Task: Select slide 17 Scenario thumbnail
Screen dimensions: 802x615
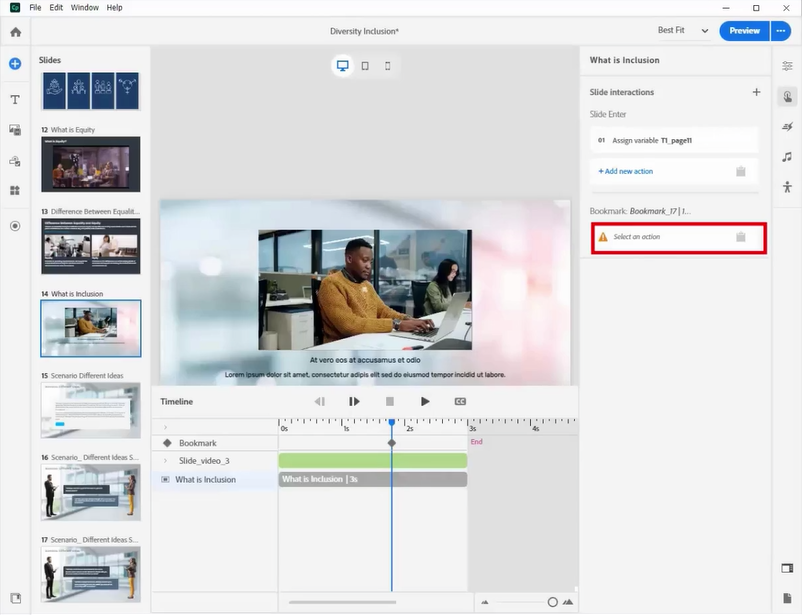Action: (91, 574)
